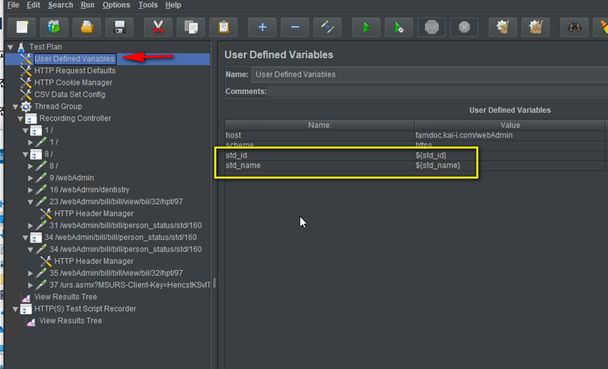
Task: Click the Clear All toolbar icon with two brooms
Action: (x=535, y=27)
